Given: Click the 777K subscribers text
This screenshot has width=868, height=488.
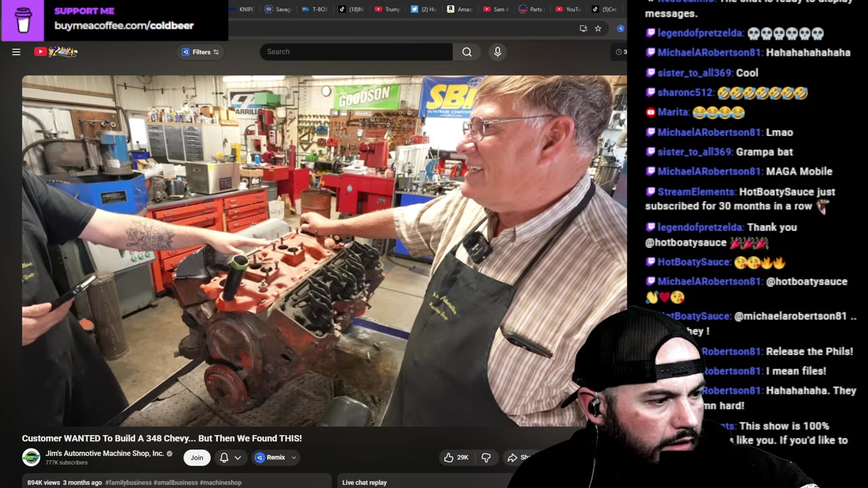Looking at the screenshot, I should [x=66, y=463].
